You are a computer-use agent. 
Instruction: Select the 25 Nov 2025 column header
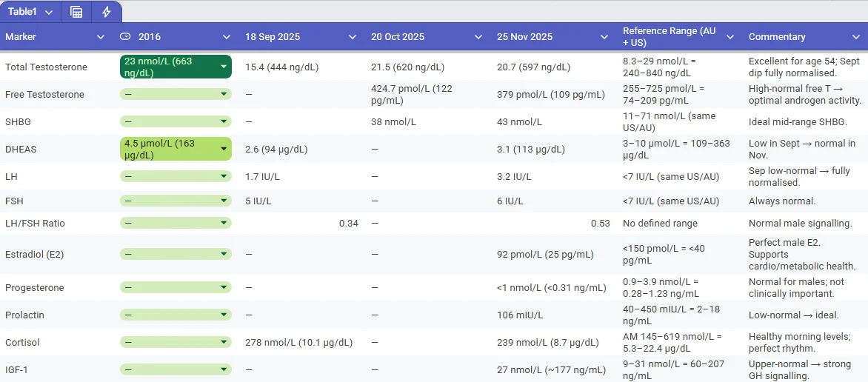(x=524, y=37)
